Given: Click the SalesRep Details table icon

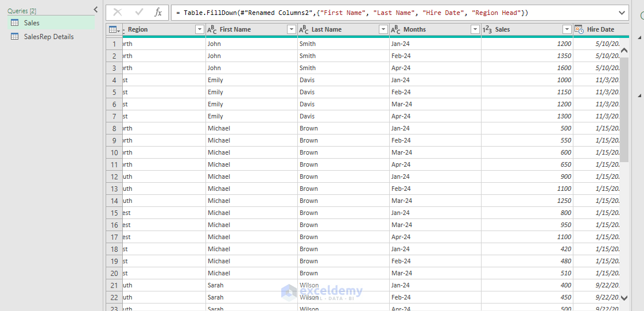Looking at the screenshot, I should point(14,37).
